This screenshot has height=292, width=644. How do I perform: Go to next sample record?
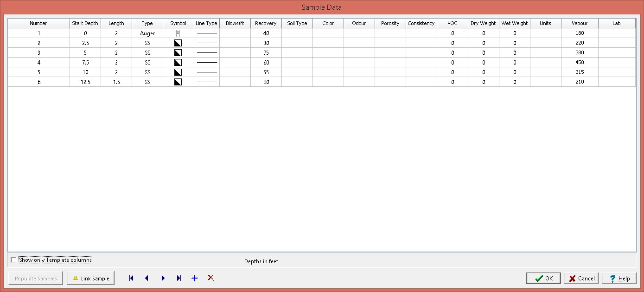click(163, 278)
